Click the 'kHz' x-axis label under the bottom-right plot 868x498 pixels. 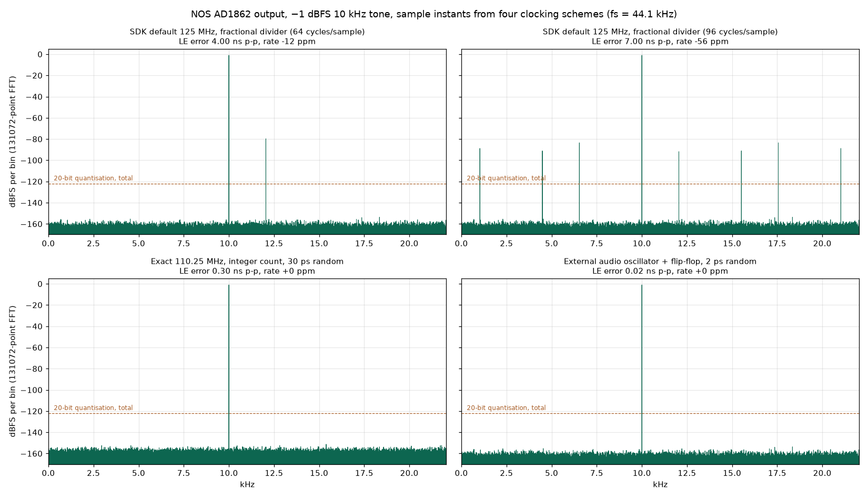(x=660, y=485)
